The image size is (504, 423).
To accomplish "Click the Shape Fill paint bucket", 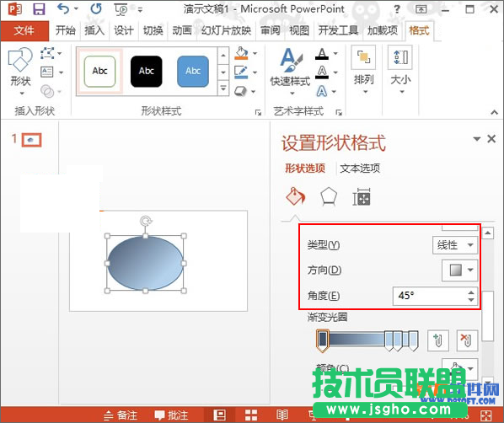I will 241,53.
